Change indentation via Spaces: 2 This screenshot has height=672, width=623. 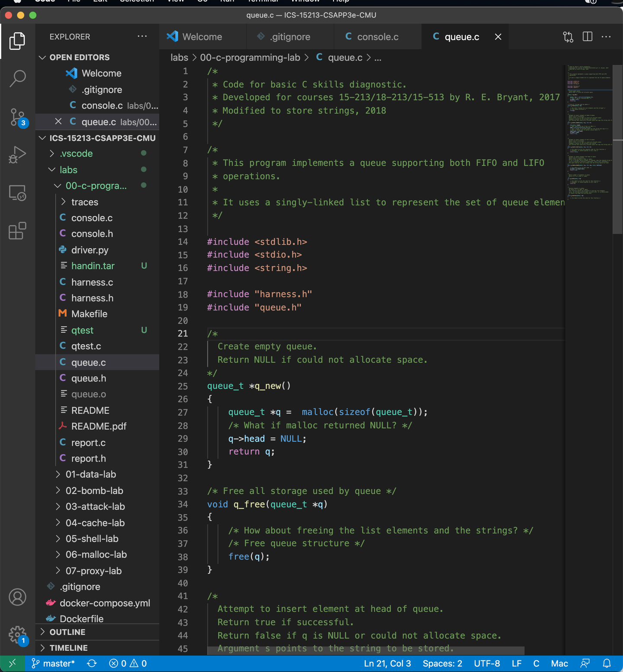(442, 663)
